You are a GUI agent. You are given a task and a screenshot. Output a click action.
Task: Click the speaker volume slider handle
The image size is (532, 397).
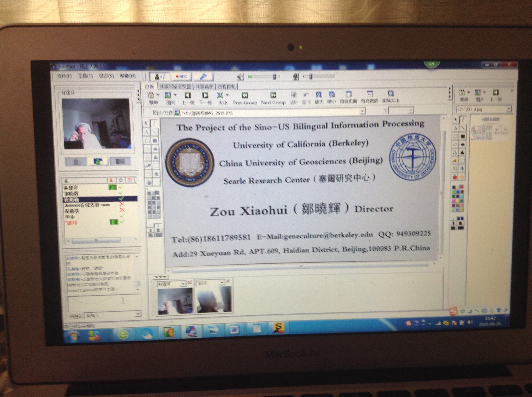pyautogui.click(x=275, y=77)
